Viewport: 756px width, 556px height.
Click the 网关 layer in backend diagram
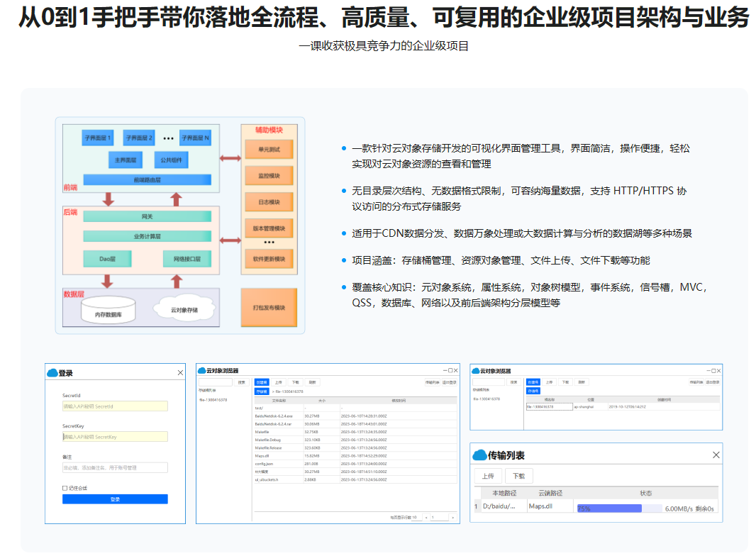[147, 216]
